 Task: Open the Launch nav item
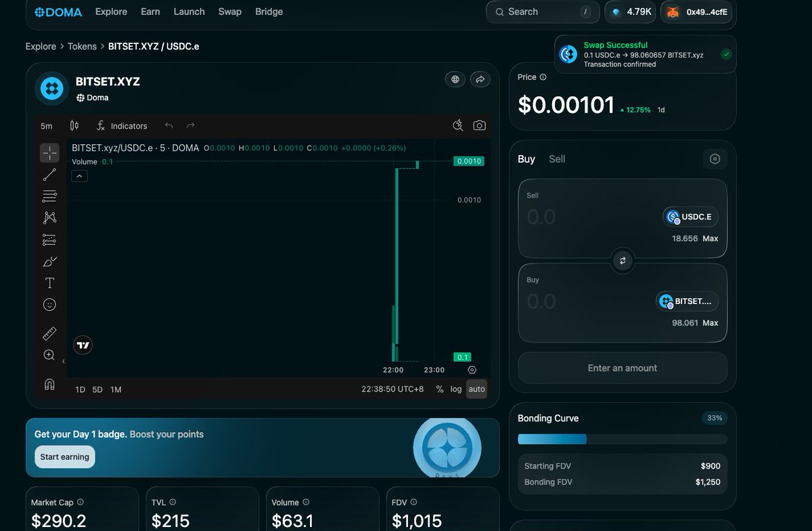tap(189, 12)
